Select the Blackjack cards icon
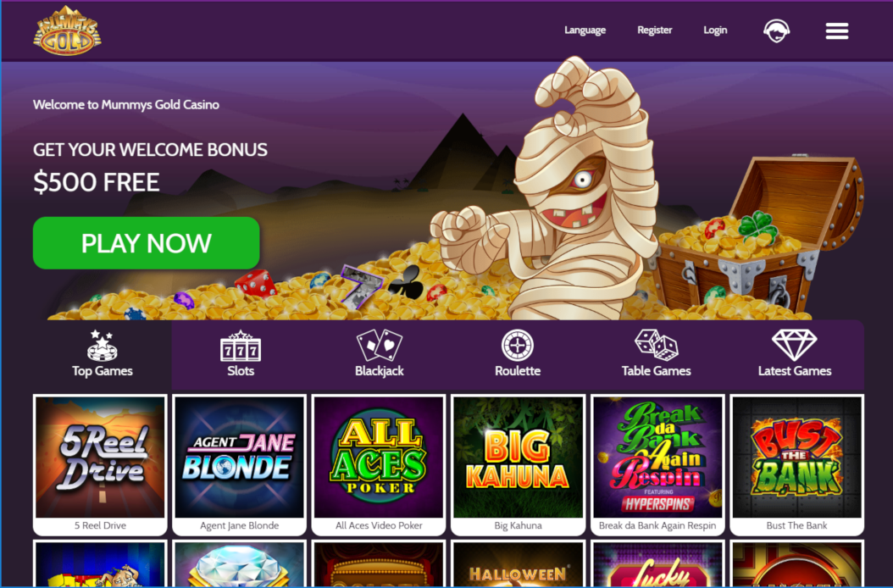 (380, 346)
